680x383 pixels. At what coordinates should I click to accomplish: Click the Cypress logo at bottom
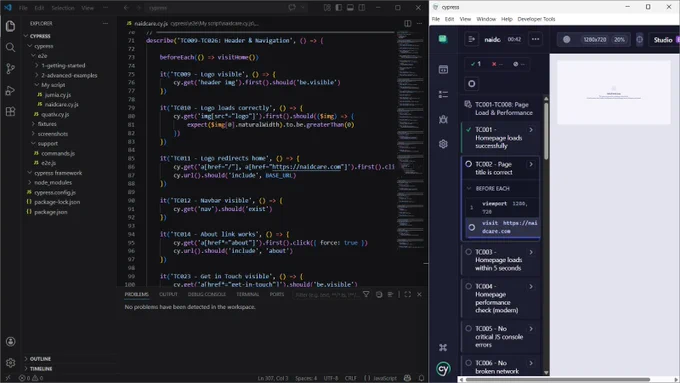(x=443, y=369)
